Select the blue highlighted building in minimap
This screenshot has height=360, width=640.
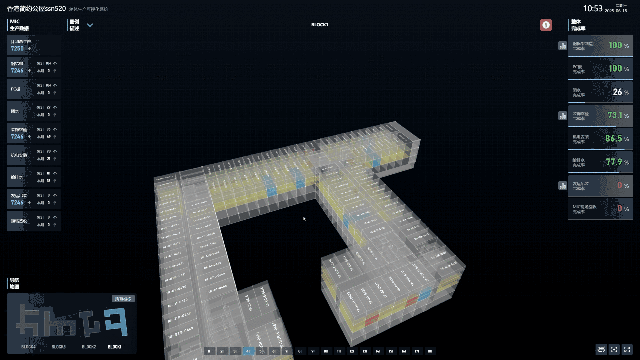tap(115, 321)
